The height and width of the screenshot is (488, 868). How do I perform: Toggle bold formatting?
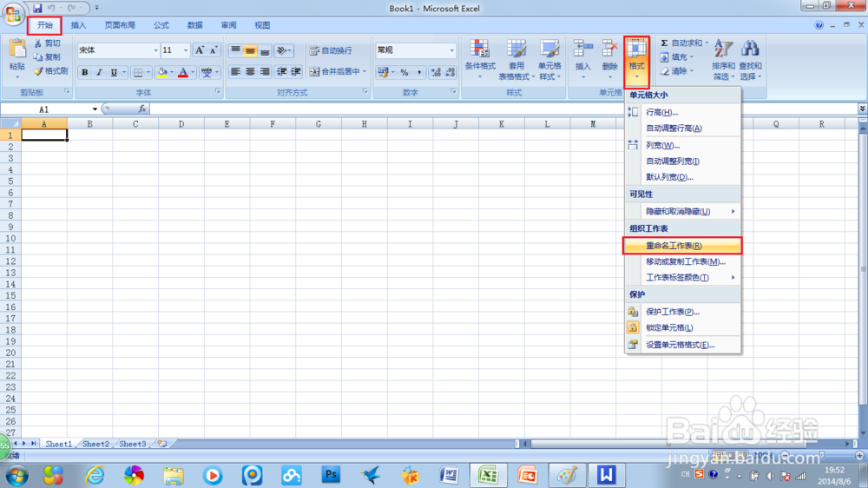coord(85,72)
